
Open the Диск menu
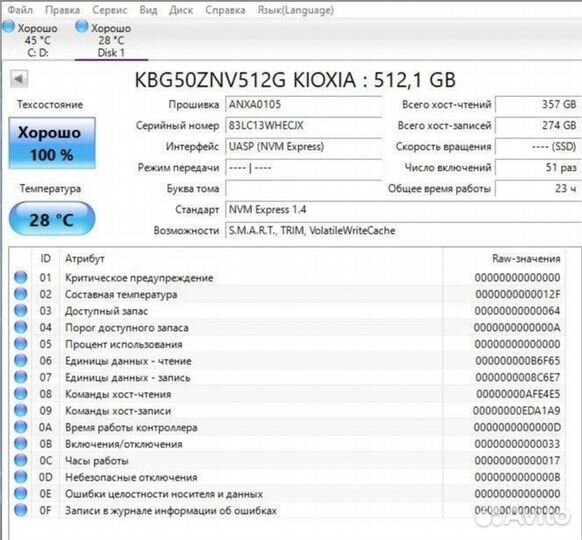[181, 10]
